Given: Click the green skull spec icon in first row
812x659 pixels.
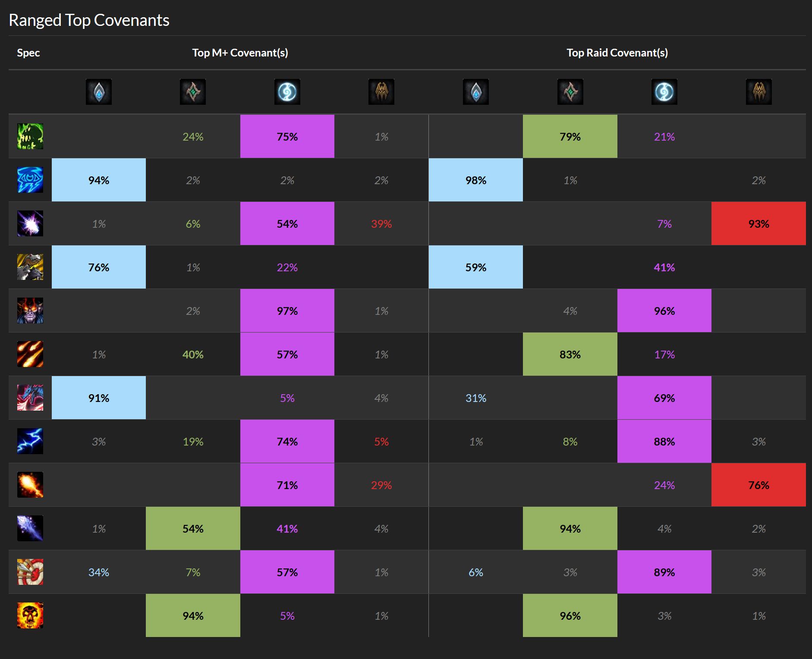Looking at the screenshot, I should (30, 136).
